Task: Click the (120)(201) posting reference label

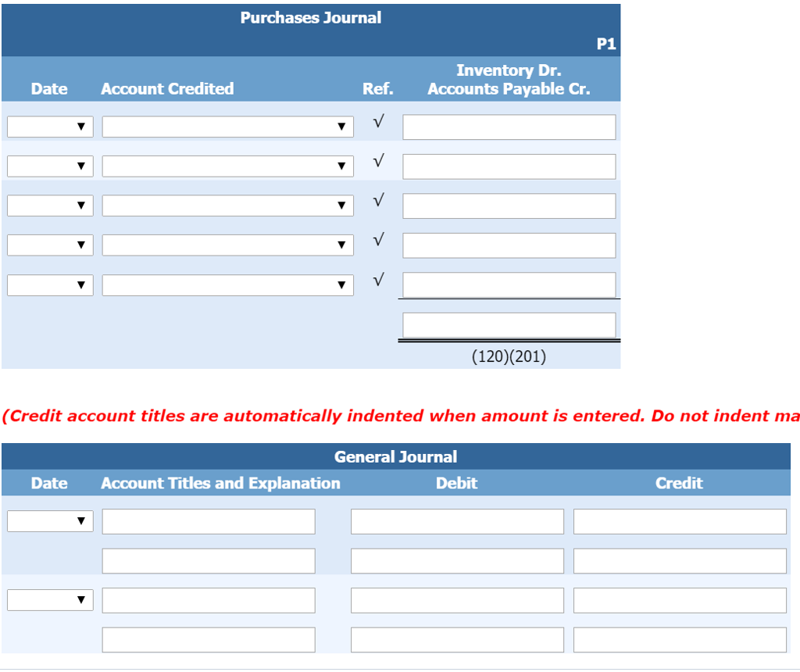Action: pos(508,356)
